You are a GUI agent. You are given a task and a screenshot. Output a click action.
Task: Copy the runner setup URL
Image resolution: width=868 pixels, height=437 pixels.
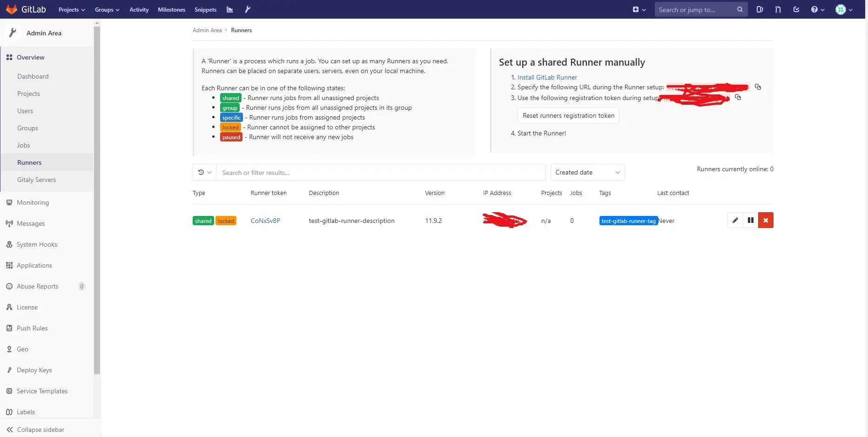click(758, 87)
